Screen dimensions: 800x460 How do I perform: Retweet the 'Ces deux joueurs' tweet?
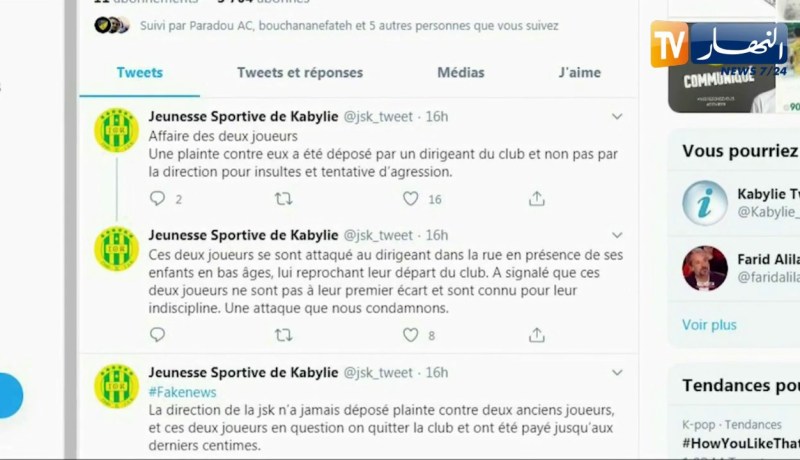click(283, 335)
